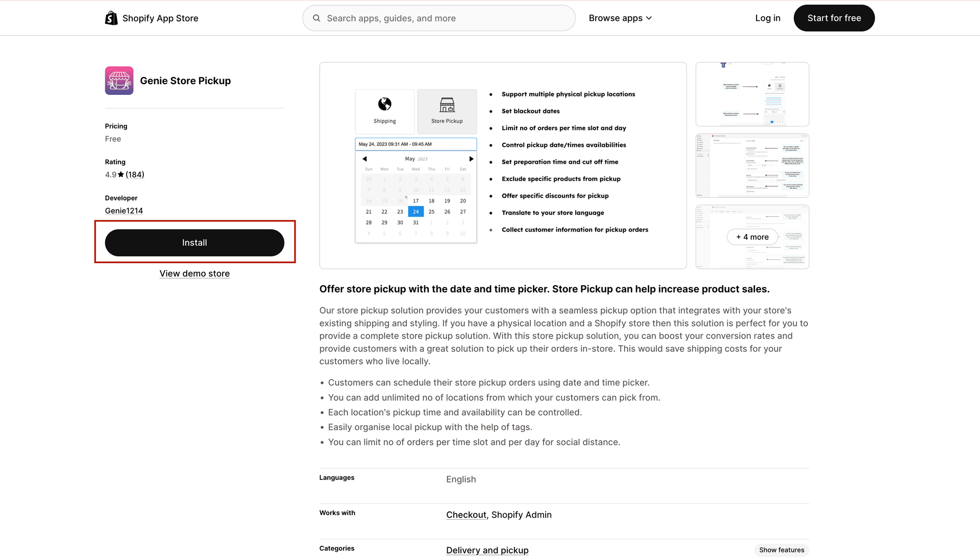Screen dimensions: 980x558
Task: Click the Install button
Action: click(194, 242)
